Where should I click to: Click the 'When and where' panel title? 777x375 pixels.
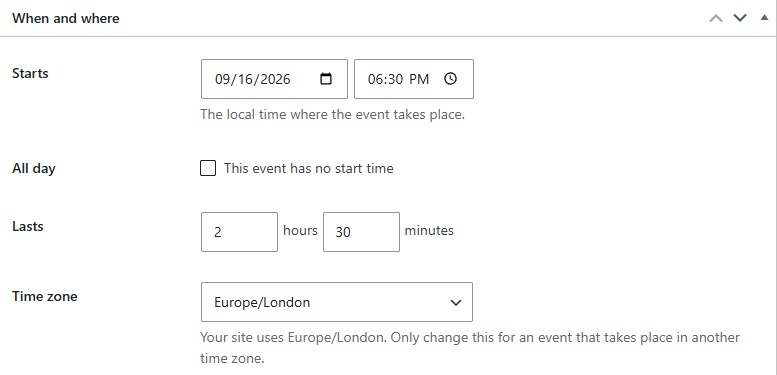(x=66, y=18)
